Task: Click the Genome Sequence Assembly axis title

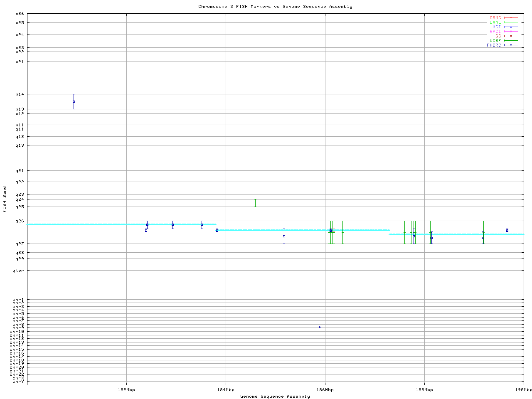Action: tap(275, 396)
